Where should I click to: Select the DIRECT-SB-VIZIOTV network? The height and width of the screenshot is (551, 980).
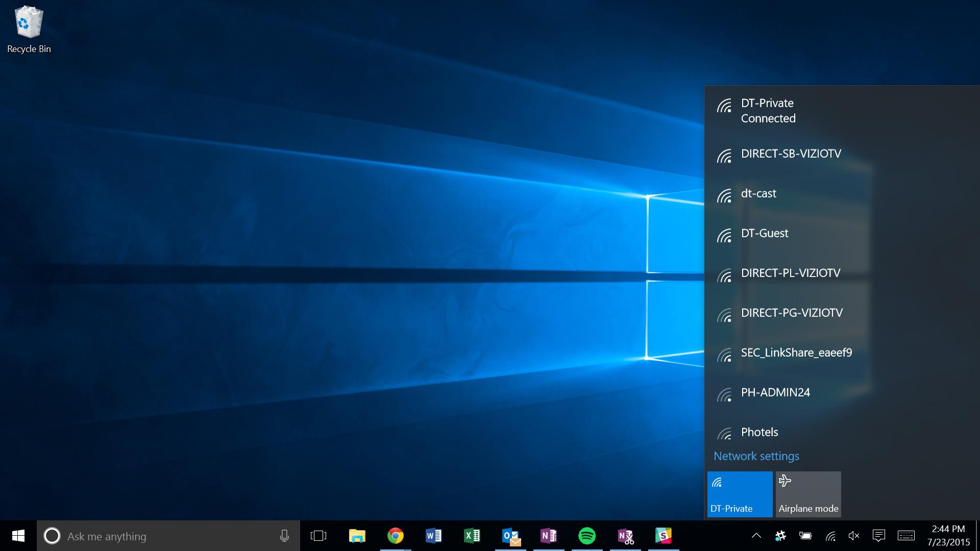click(x=842, y=154)
